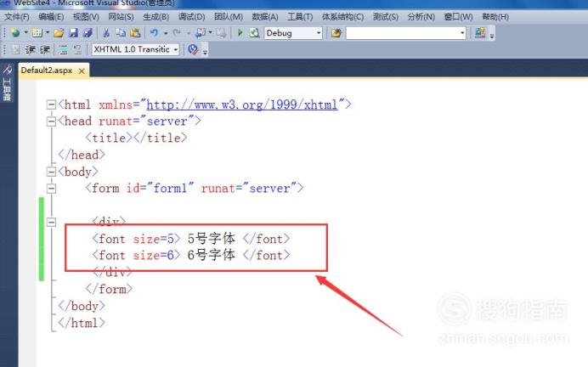The image size is (588, 367).
Task: Open the standard toolbar options arrow
Action: click(x=492, y=35)
